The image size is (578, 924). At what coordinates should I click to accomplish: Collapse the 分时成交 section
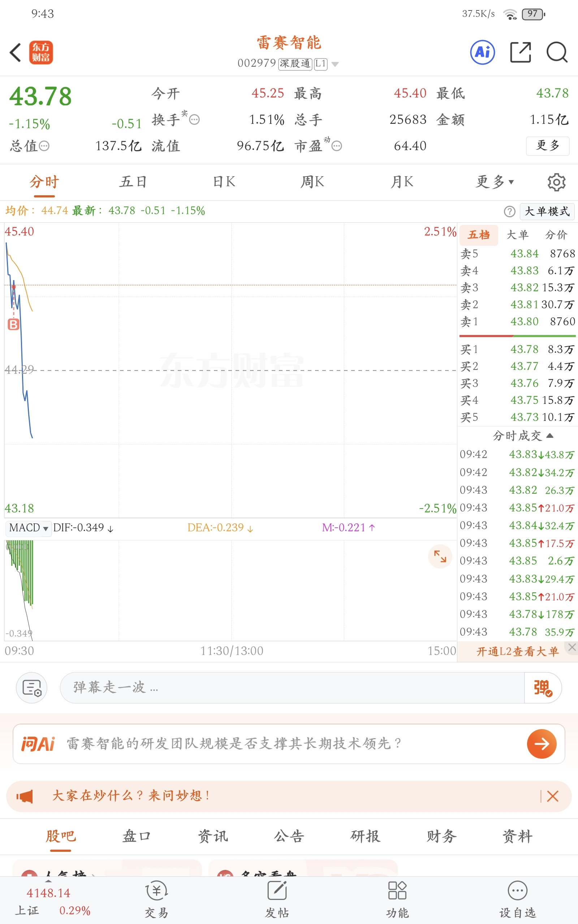523,436
